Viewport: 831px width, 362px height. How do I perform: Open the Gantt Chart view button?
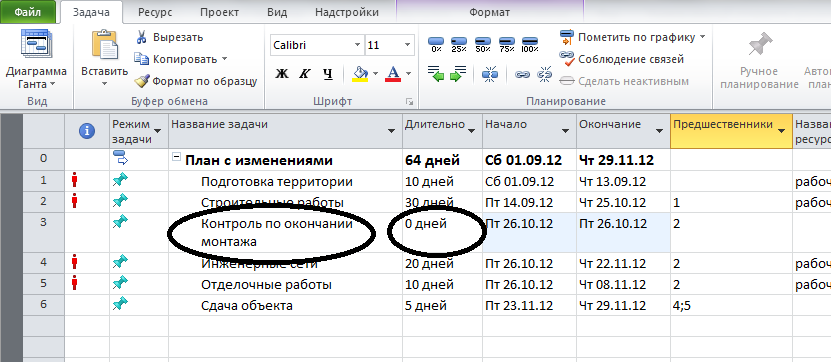click(x=36, y=59)
